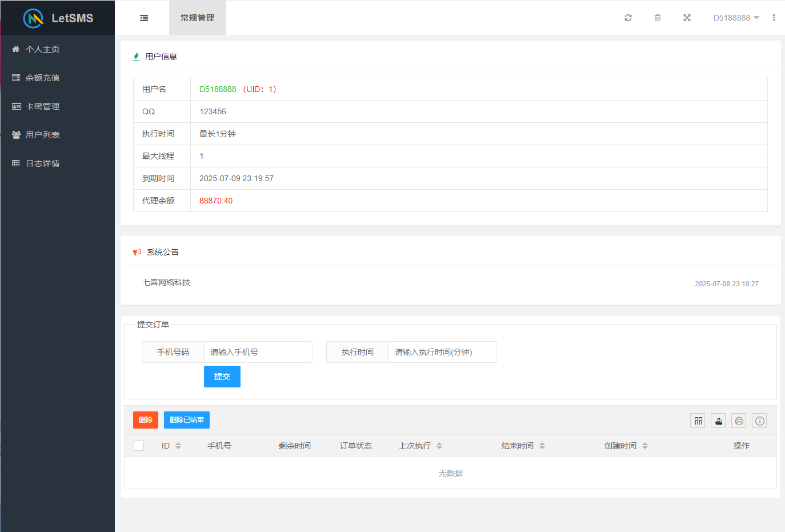Toggle sorting on the ID column

tap(178, 446)
